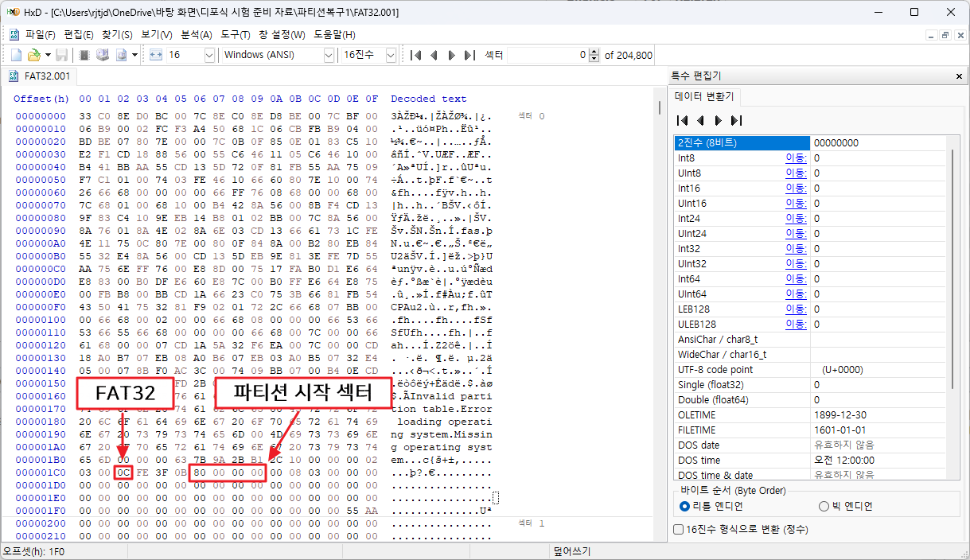Go to next sector in toolbar
Image resolution: width=970 pixels, height=560 pixels.
(x=451, y=55)
